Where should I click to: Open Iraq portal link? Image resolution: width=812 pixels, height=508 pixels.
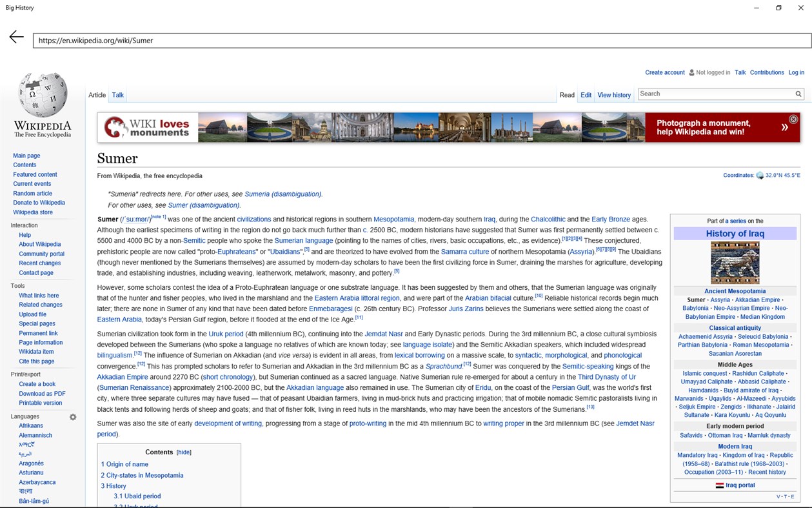[740, 485]
